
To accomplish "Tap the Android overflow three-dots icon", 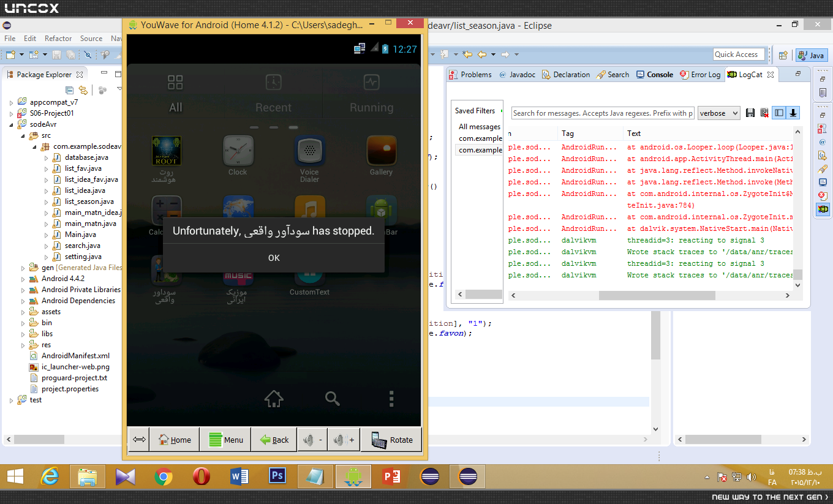I will [391, 399].
